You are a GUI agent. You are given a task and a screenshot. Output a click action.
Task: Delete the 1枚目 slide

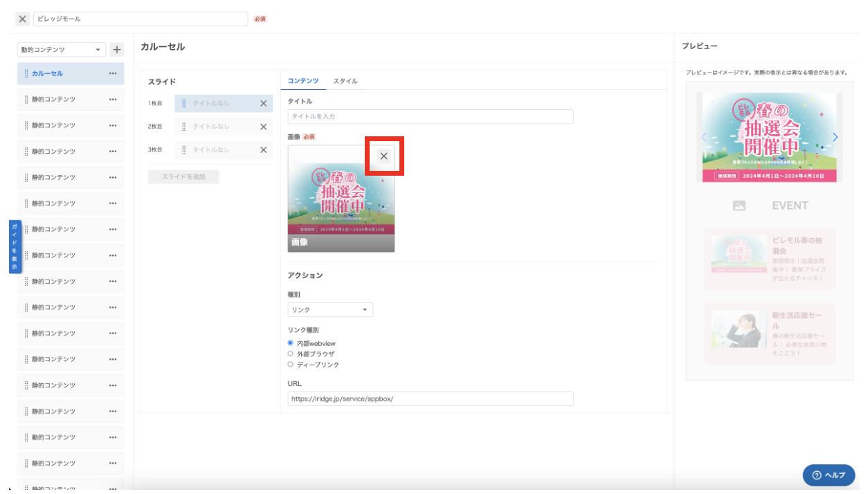263,104
